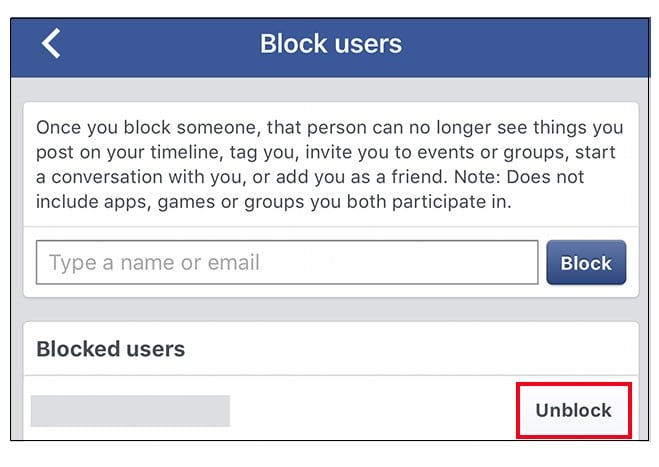Select the Blocked users heading
The height and width of the screenshot is (467, 659).
[x=111, y=349]
